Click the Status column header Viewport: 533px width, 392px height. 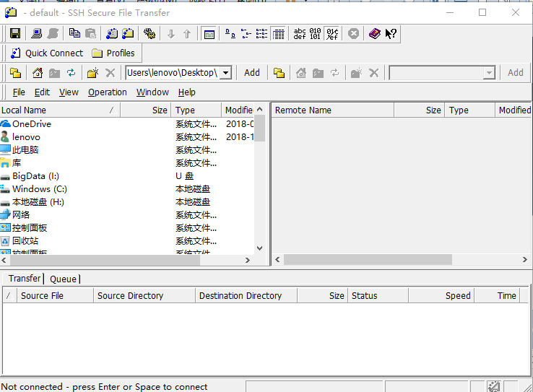click(378, 295)
